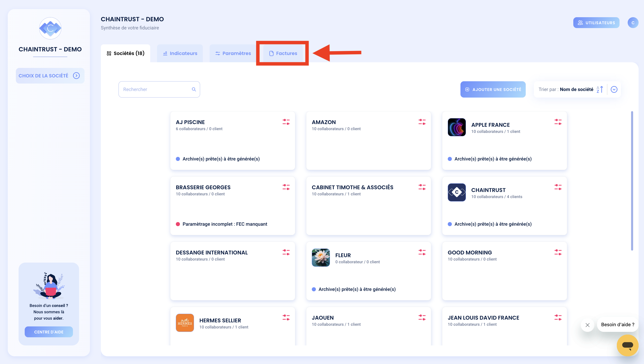Click AJ PISCINE archive ready status

point(218,159)
